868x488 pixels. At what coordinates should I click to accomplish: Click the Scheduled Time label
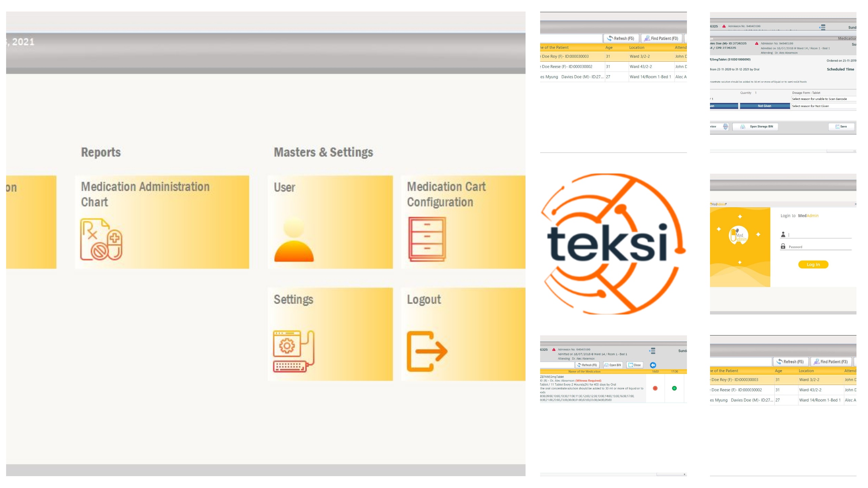click(x=841, y=69)
